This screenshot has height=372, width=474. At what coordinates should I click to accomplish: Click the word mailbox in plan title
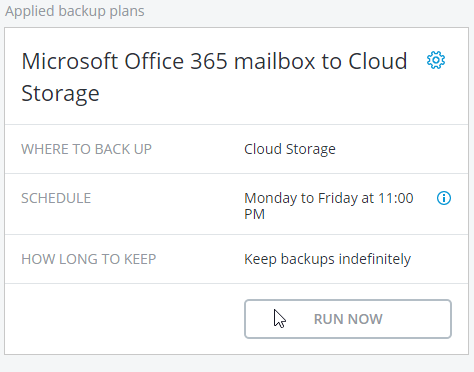coord(274,61)
